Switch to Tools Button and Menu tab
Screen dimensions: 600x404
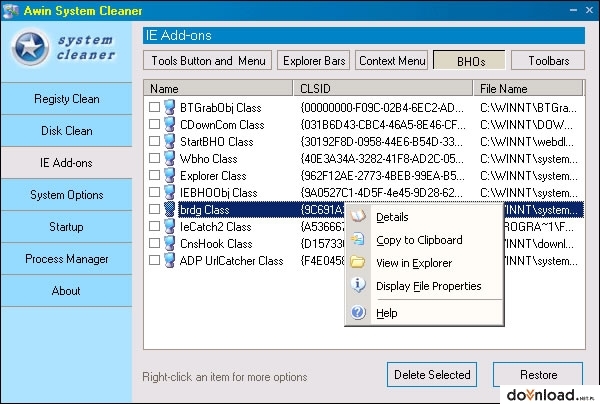pyautogui.click(x=208, y=60)
